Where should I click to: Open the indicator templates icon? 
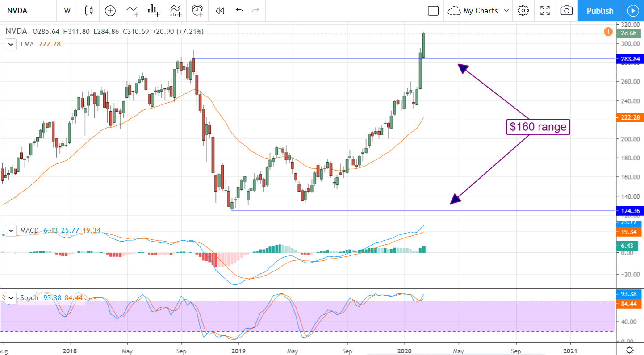coord(176,11)
